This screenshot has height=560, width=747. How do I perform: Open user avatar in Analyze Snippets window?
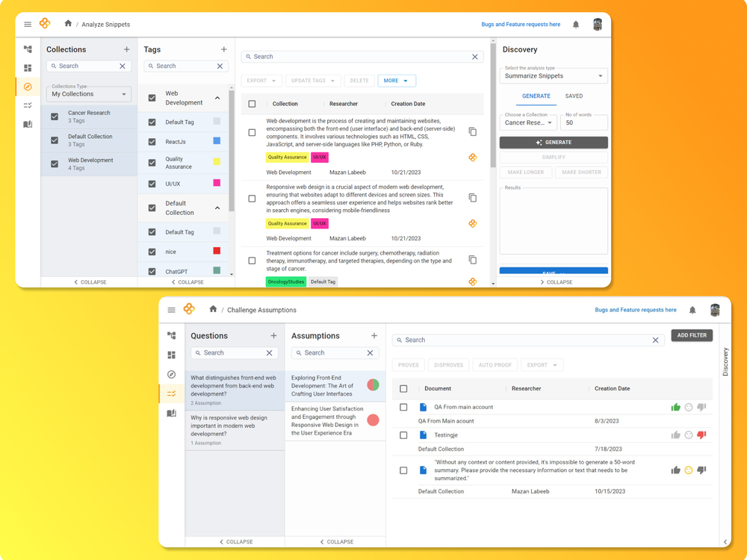598,25
